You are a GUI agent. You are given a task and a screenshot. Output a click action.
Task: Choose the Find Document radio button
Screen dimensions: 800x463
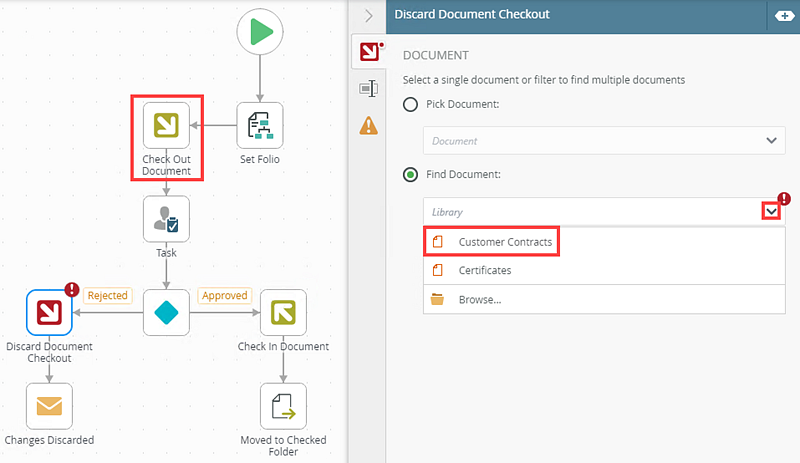pos(410,175)
